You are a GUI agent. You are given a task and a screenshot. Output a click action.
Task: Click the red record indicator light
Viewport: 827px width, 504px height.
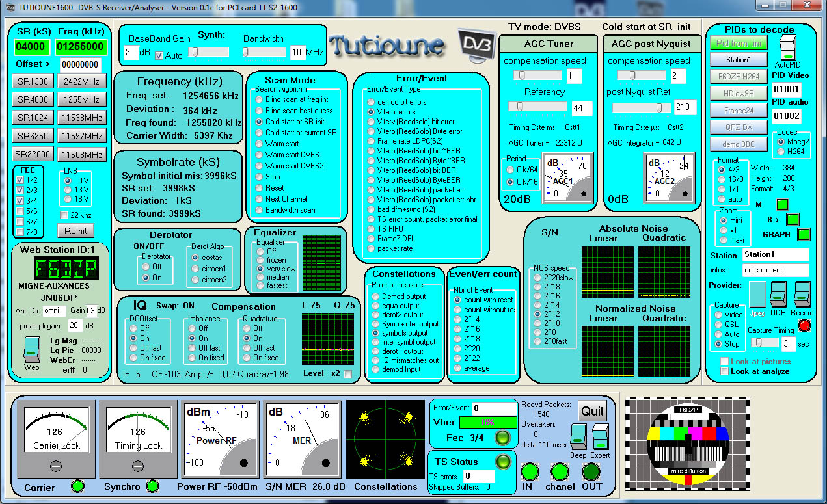tap(806, 325)
